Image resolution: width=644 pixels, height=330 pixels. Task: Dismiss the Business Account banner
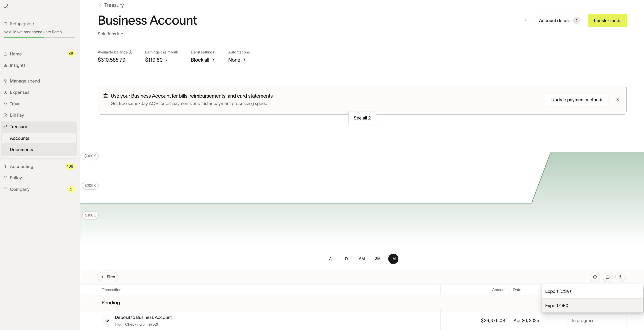[618, 100]
